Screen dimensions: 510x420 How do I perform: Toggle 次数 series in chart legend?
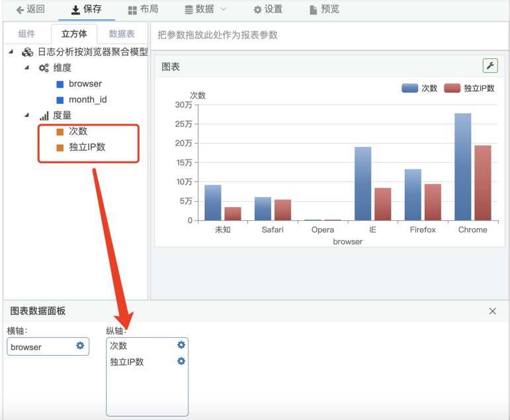[419, 88]
